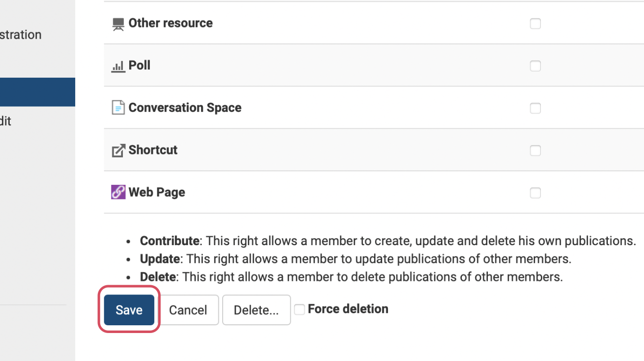Tick the Other resource checkbox
The image size is (644, 361).
(535, 24)
